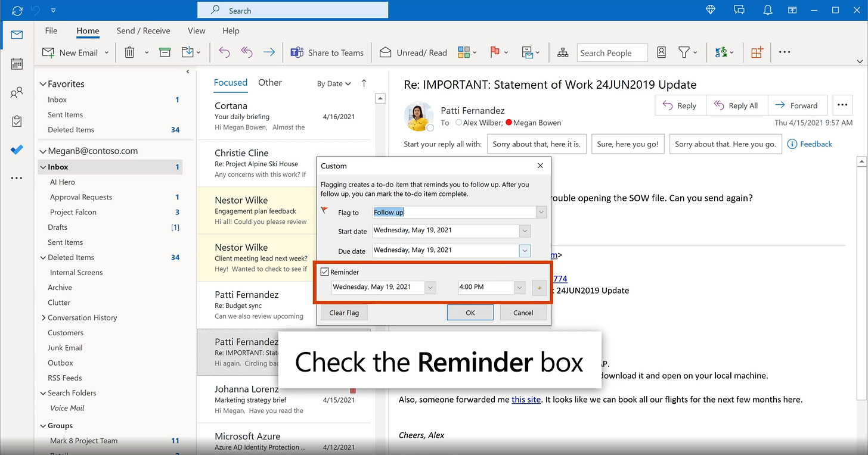
Task: Click the Archive icon in ribbon
Action: pyautogui.click(x=165, y=52)
